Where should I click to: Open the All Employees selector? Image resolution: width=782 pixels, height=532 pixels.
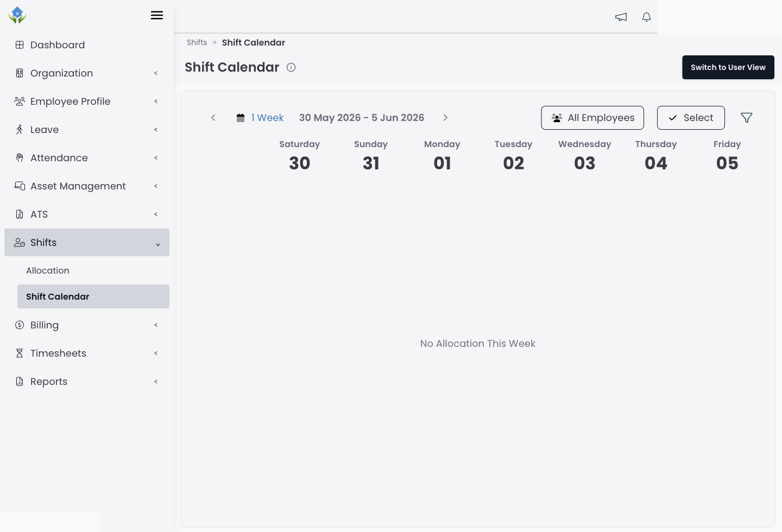point(592,118)
